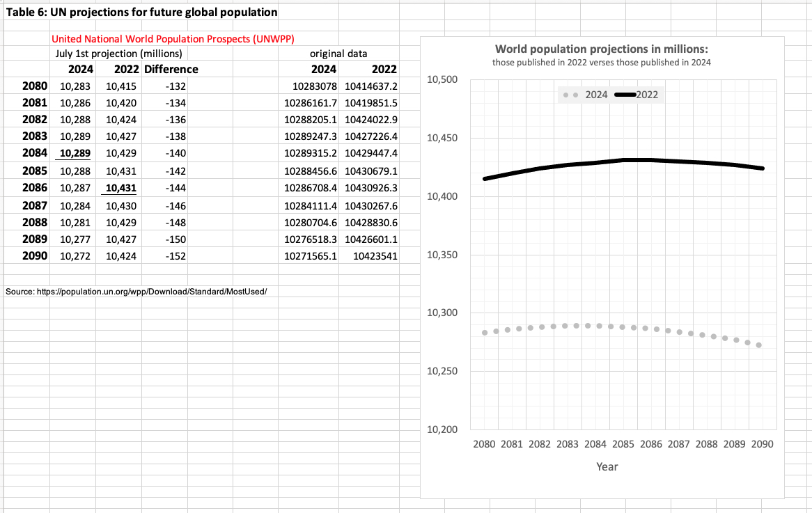812x513 pixels.
Task: Select the cell containing 10283078
Action: (315, 86)
